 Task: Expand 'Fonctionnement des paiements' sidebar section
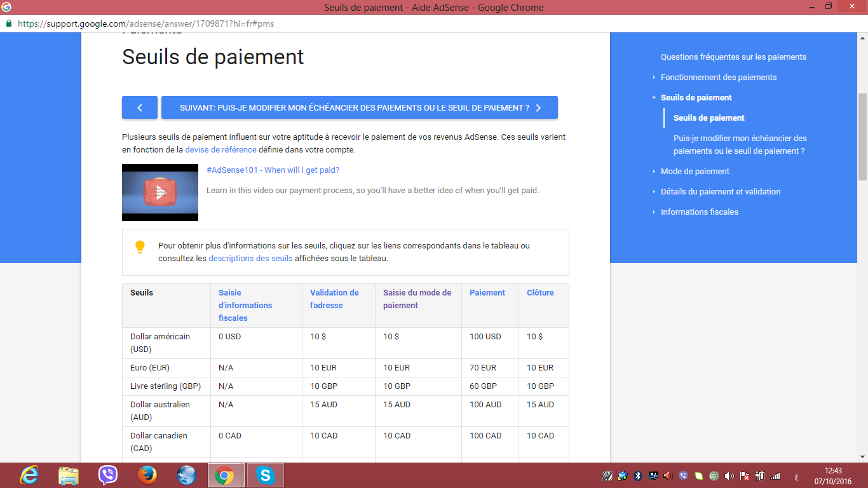coord(719,77)
